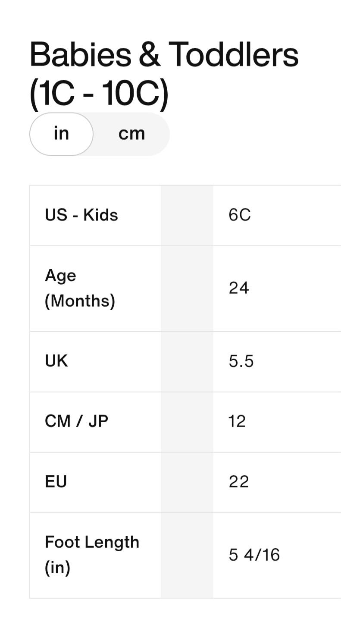Select the CM / JP row label
Viewport: 341px width, 644px height.
(76, 421)
